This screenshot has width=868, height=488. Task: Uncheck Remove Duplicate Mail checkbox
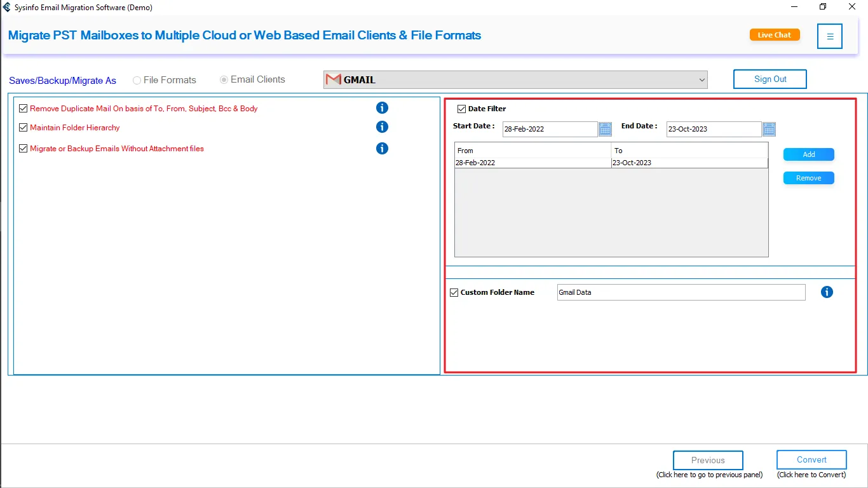pos(24,109)
